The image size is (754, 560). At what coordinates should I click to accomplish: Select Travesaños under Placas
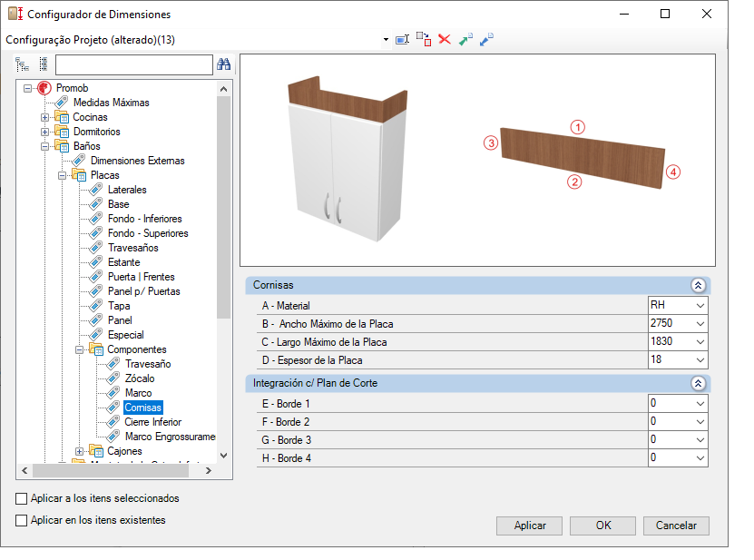tap(133, 248)
